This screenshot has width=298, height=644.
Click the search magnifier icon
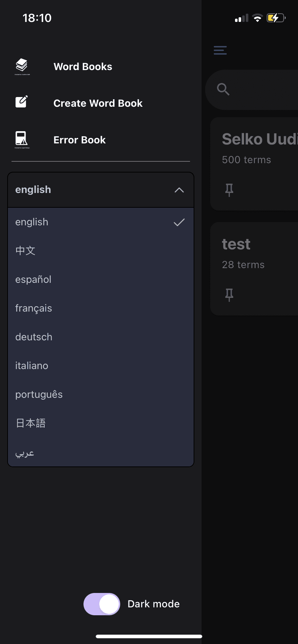[223, 89]
